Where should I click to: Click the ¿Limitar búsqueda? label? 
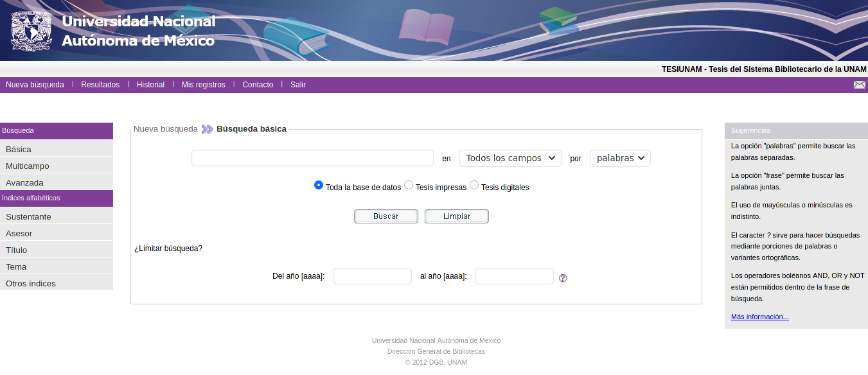[x=168, y=249]
